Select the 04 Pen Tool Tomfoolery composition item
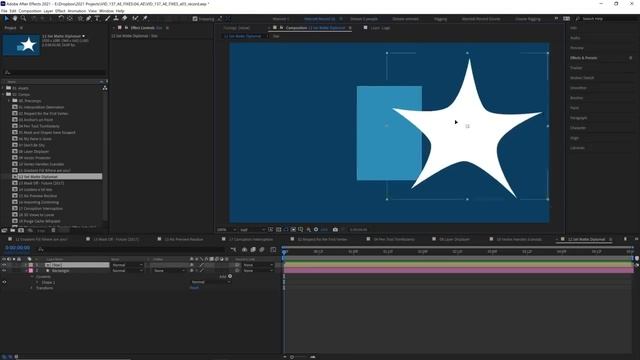The height and width of the screenshot is (360, 640). point(39,126)
